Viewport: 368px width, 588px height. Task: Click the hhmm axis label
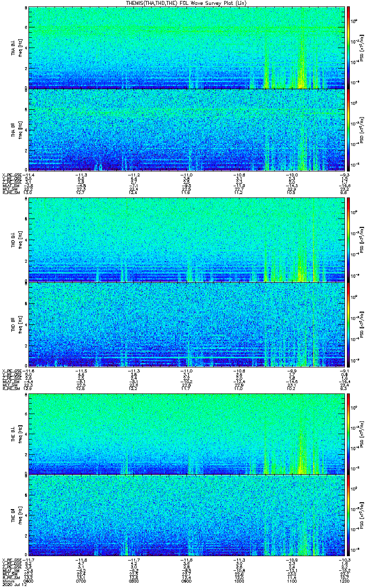(8, 580)
